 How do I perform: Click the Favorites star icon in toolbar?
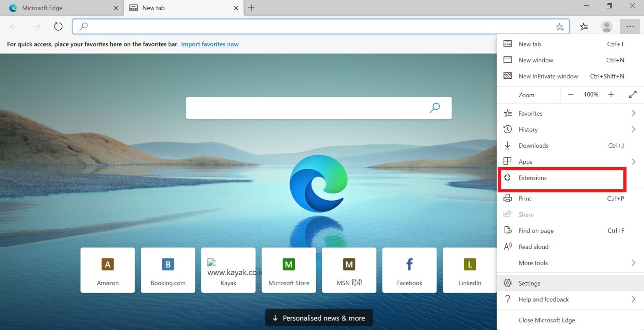point(560,26)
